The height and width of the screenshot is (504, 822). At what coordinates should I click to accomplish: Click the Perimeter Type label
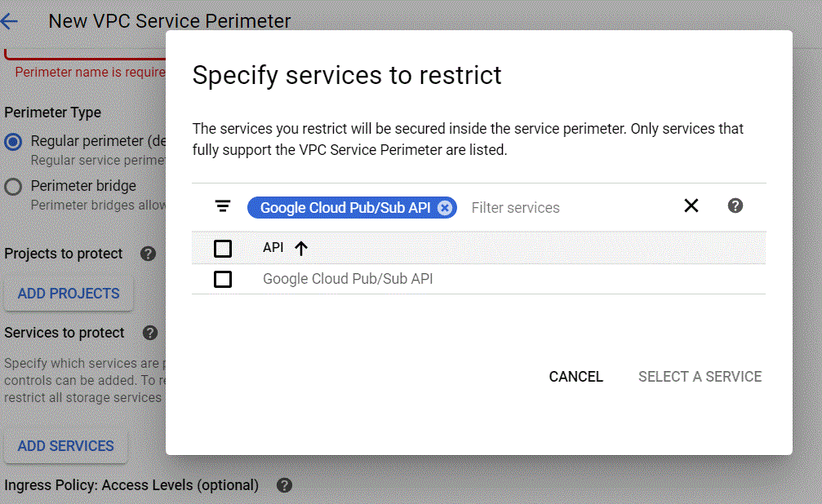click(x=52, y=113)
